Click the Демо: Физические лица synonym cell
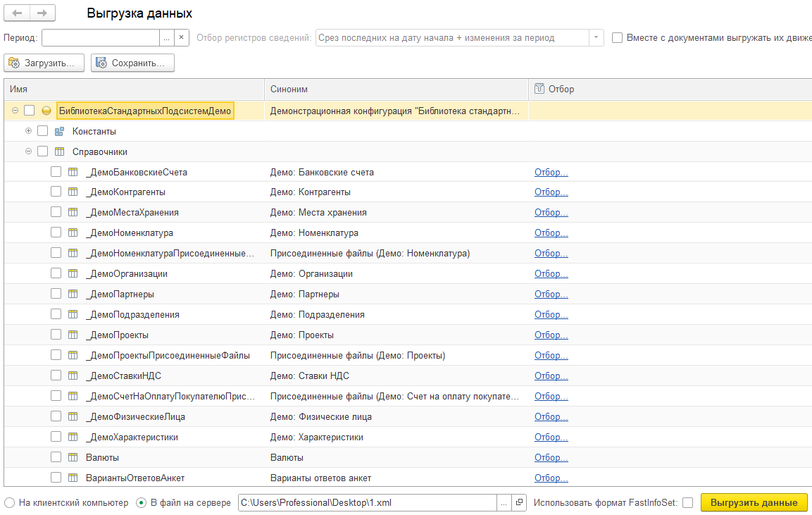The height and width of the screenshot is (515, 812). 321,416
